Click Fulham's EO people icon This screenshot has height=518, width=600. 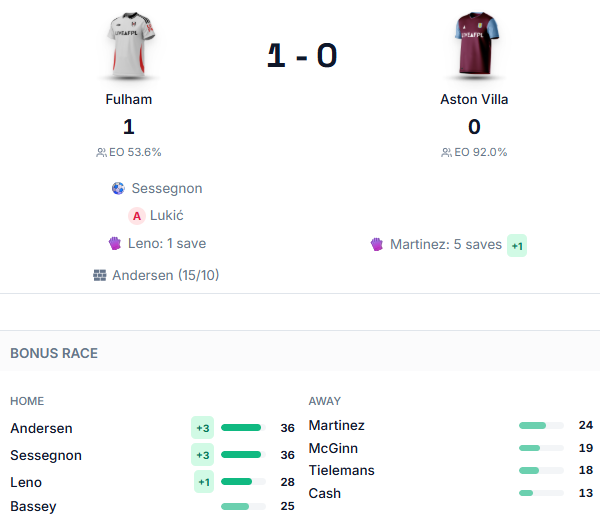pos(101,152)
